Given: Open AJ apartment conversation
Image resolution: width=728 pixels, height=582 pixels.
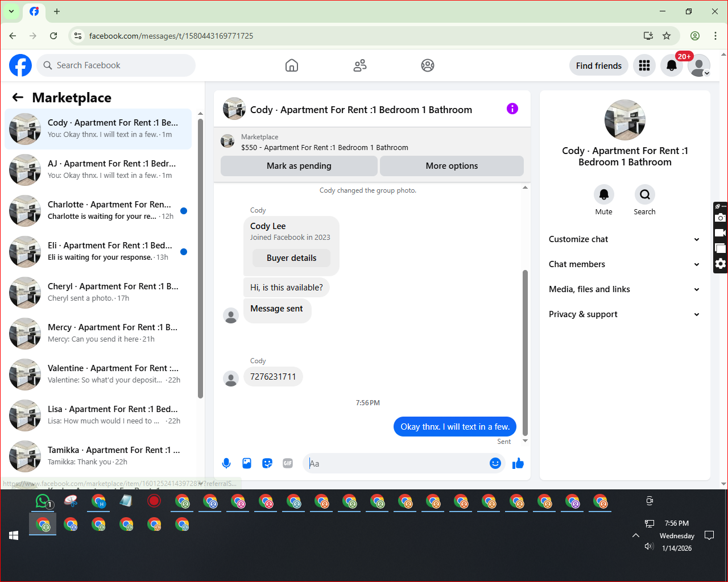Looking at the screenshot, I should 98,170.
